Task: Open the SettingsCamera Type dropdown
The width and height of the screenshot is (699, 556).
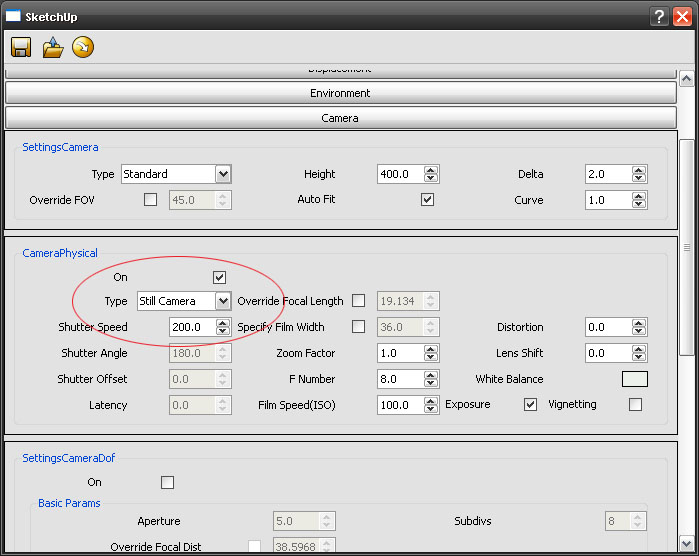Action: pyautogui.click(x=223, y=174)
